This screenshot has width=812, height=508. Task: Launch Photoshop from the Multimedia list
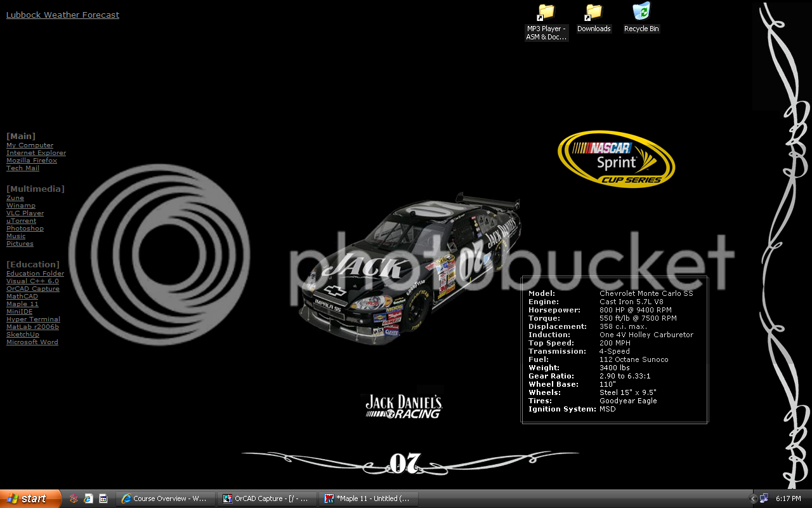(25, 229)
